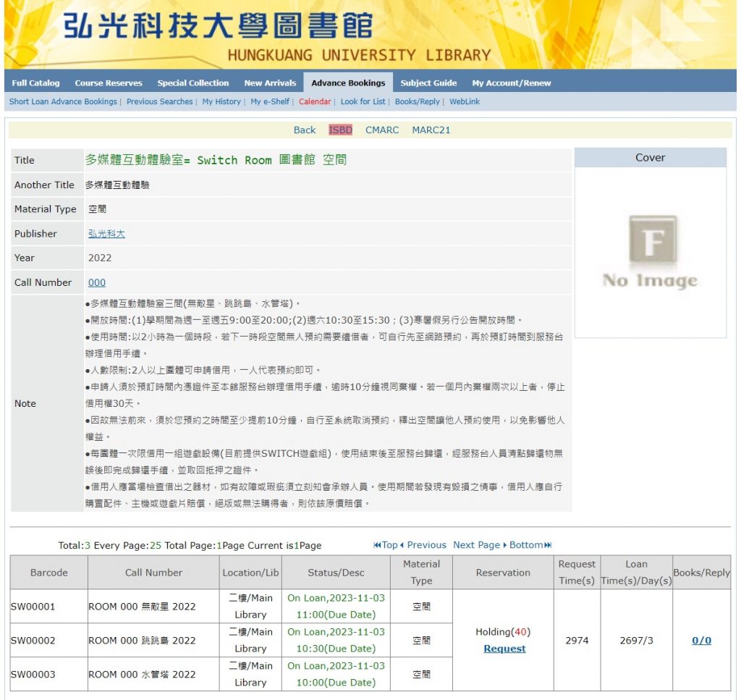The height and width of the screenshot is (700, 741).
Task: Open the Special Collection tab
Action: coord(192,83)
